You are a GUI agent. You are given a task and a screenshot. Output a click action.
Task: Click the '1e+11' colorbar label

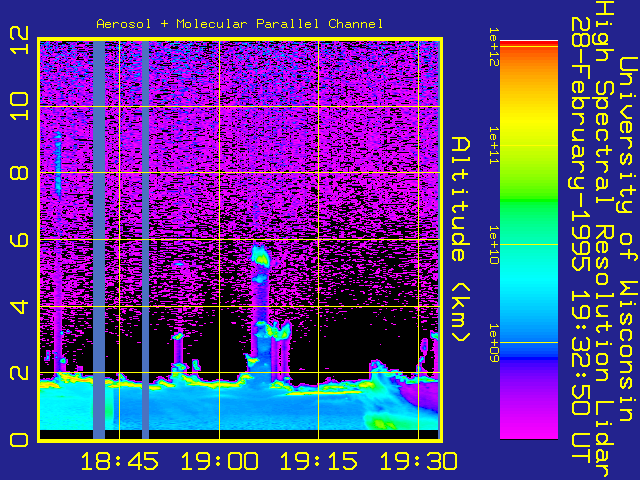[x=494, y=146]
